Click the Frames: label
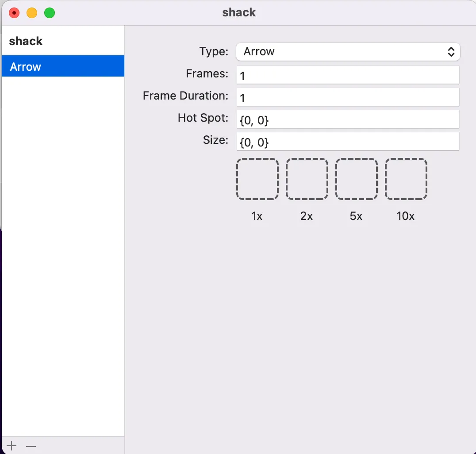The width and height of the screenshot is (476, 454). [207, 73]
